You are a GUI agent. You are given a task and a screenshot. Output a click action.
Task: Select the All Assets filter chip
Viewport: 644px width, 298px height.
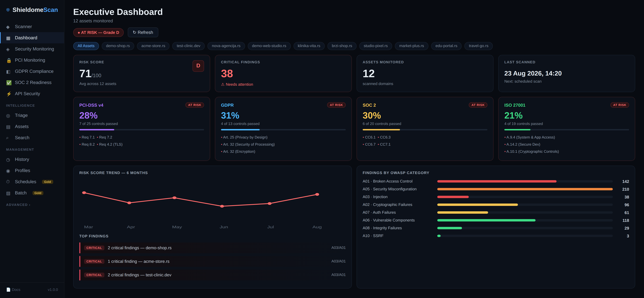pyautogui.click(x=86, y=46)
